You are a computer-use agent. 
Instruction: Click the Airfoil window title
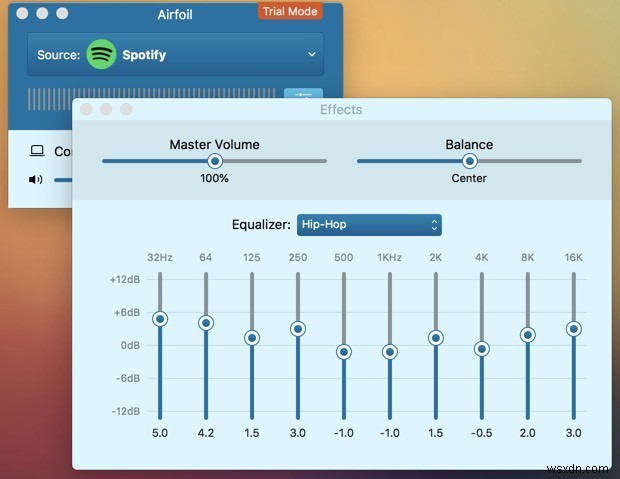point(175,15)
